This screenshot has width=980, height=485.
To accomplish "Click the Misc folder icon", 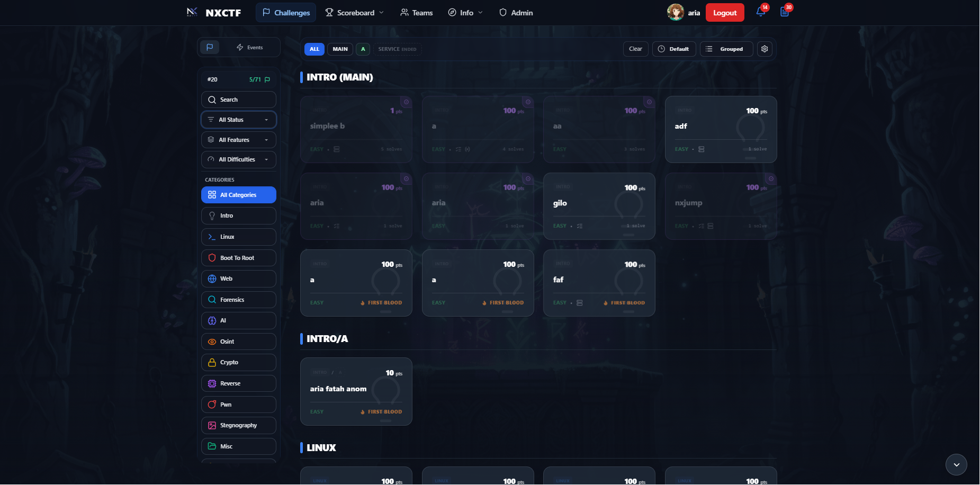I will (212, 446).
